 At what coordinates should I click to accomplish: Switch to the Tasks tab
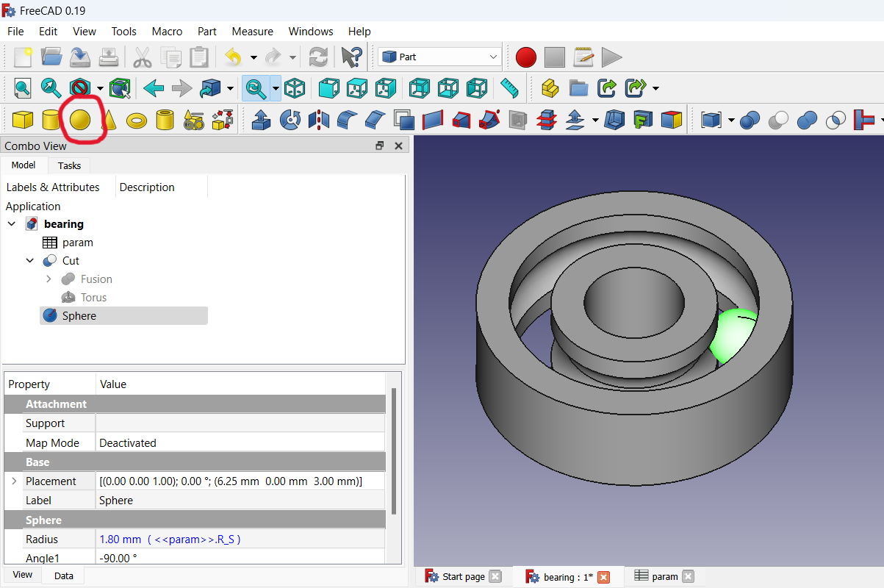(x=68, y=165)
